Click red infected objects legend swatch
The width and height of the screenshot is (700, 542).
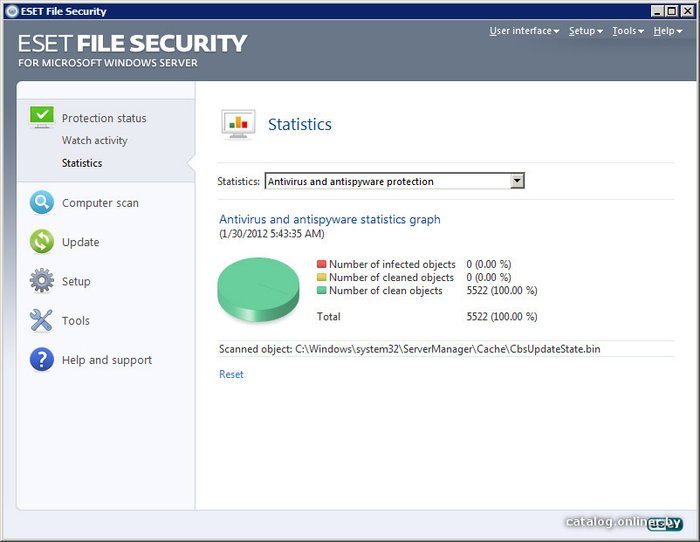click(x=322, y=265)
